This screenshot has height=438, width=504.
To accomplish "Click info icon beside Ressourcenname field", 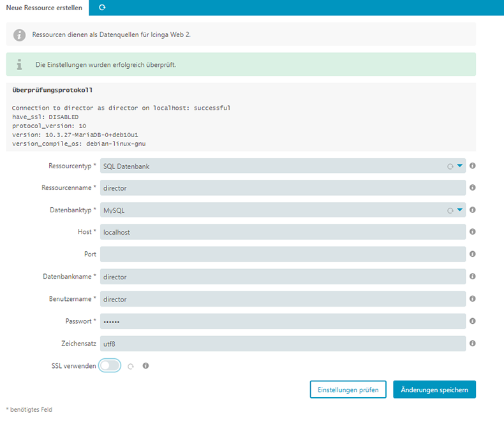I will point(473,188).
